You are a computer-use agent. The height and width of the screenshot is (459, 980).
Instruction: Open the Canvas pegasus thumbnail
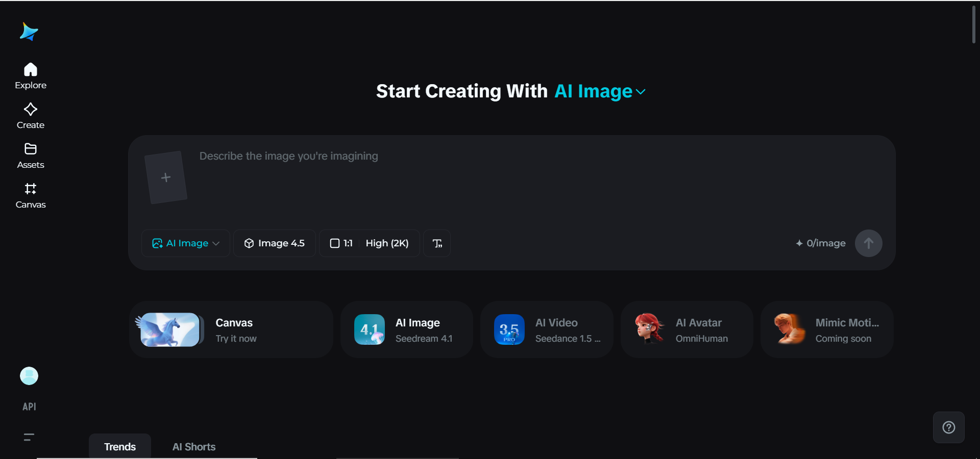pyautogui.click(x=169, y=329)
